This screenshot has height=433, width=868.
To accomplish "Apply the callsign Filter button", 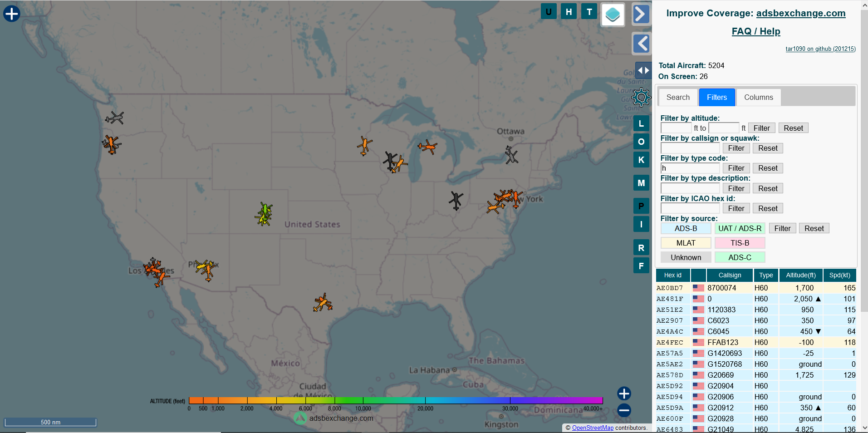I will click(736, 148).
